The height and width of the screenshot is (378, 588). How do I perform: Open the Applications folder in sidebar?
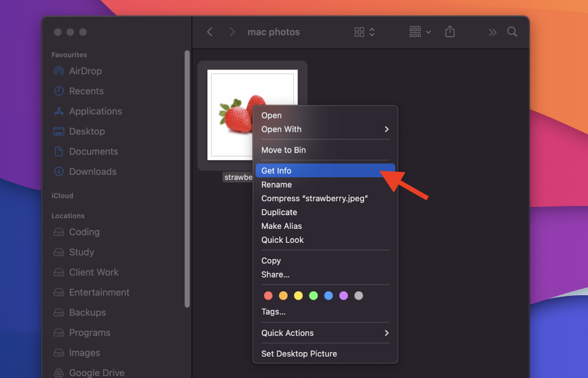point(95,111)
